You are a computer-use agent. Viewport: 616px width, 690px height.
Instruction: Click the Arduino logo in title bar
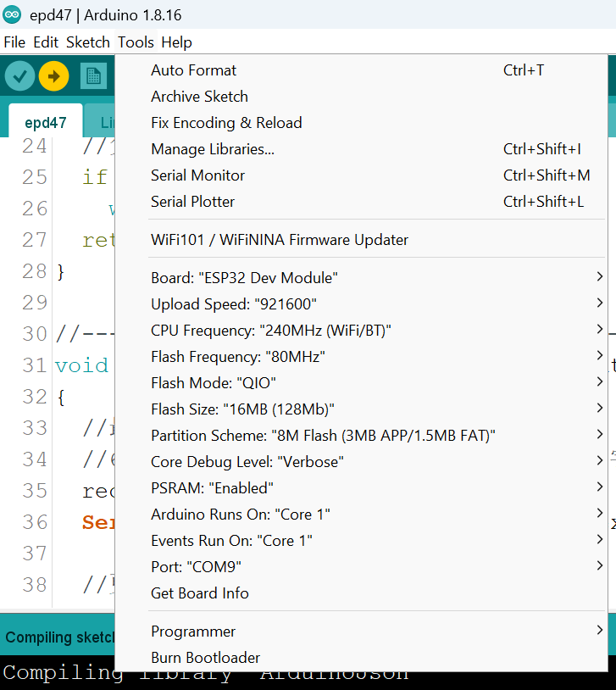click(13, 15)
